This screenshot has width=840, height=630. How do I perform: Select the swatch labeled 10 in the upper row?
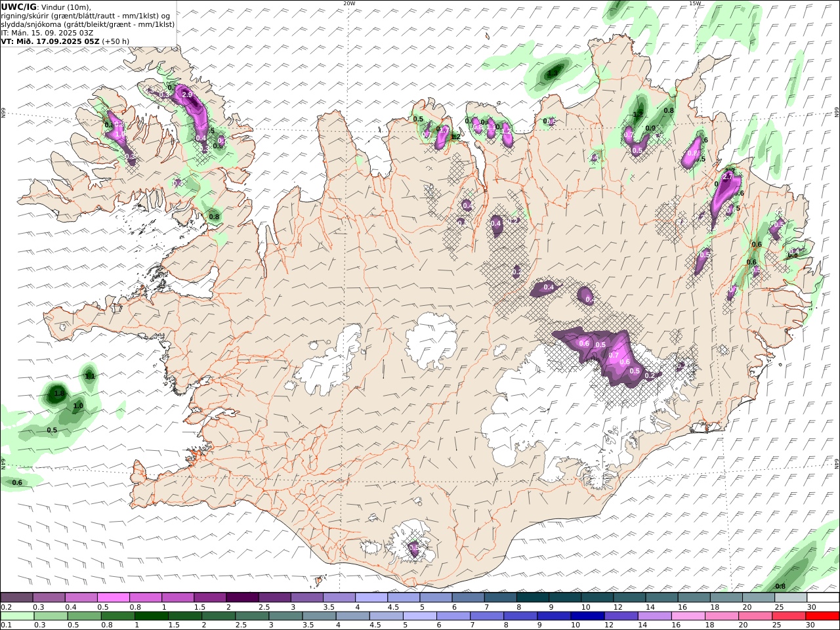596,597
